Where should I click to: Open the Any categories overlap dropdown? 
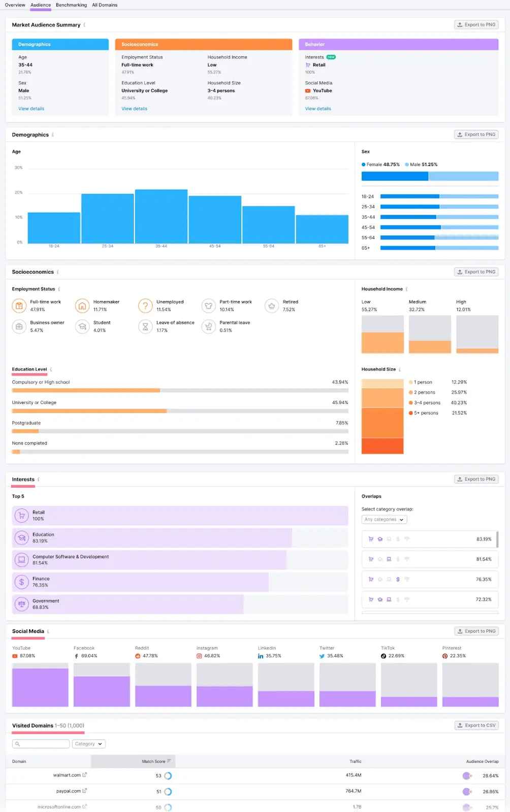pos(384,520)
